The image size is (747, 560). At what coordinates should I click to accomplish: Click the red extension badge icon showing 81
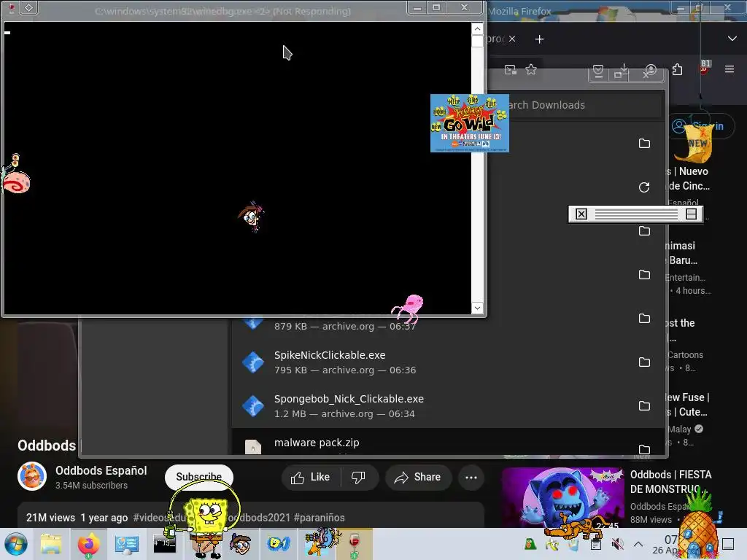[705, 66]
